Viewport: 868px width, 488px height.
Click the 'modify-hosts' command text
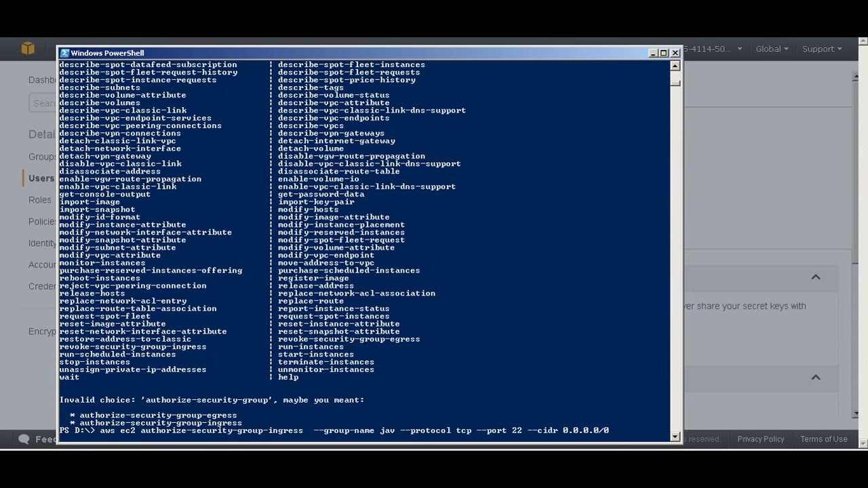tap(309, 209)
